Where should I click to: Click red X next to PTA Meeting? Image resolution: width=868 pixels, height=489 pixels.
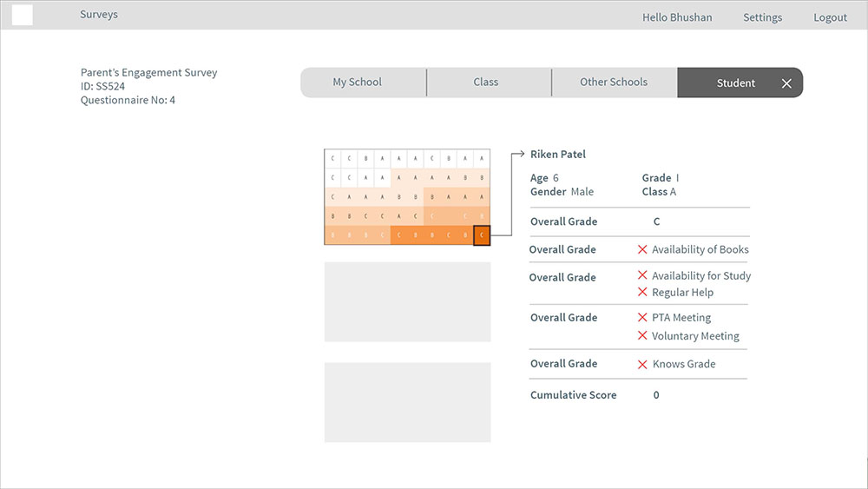(642, 317)
